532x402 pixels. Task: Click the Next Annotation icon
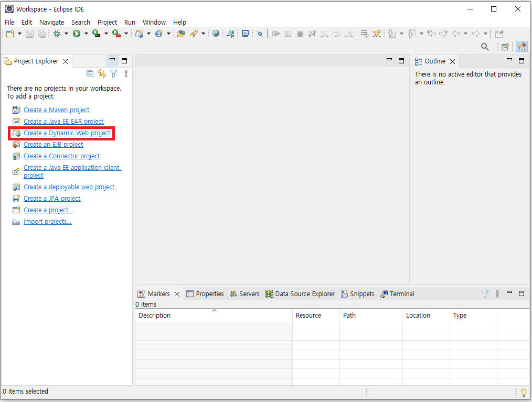point(392,34)
